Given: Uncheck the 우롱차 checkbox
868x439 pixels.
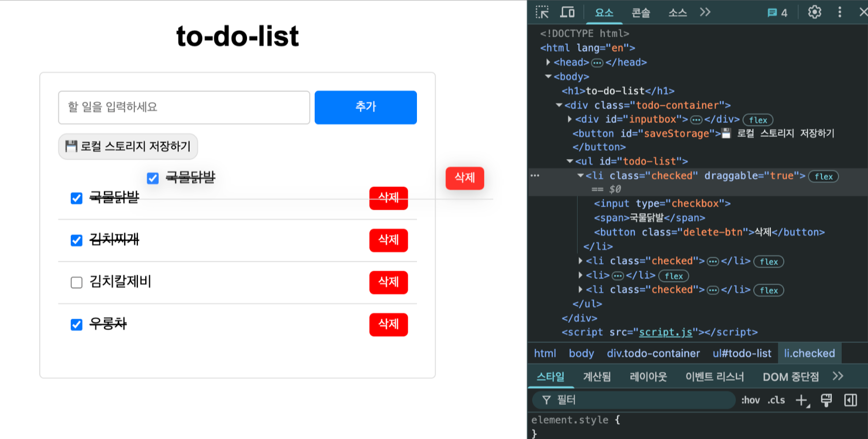Looking at the screenshot, I should click(76, 325).
